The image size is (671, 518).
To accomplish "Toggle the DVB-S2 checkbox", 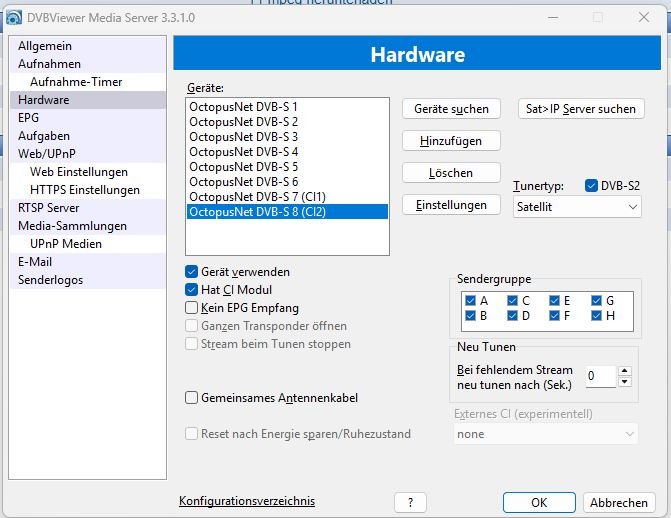I will tap(592, 186).
